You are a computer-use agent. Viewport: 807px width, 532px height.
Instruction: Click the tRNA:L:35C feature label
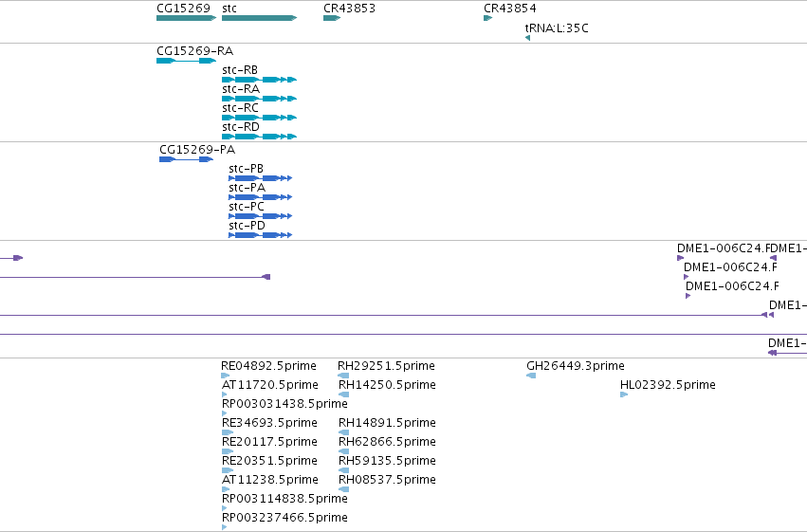[557, 28]
